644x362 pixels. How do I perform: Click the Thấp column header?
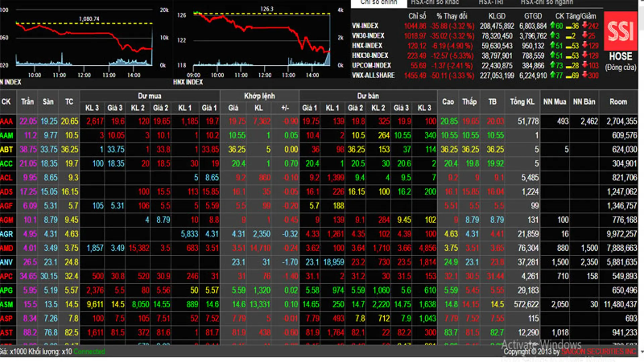469,102
